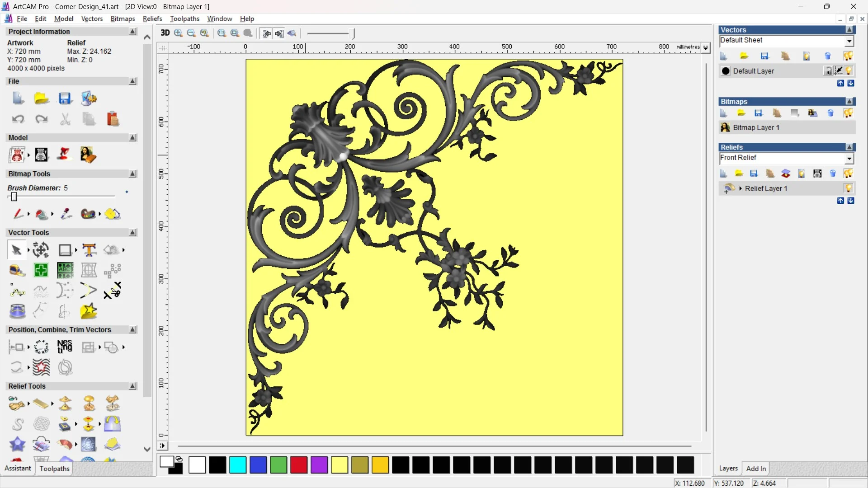Undo the last action
868x488 pixels.
click(18, 119)
